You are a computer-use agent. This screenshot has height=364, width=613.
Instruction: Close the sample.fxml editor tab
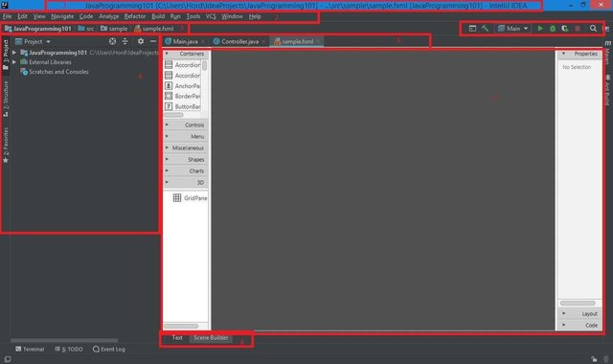point(319,41)
